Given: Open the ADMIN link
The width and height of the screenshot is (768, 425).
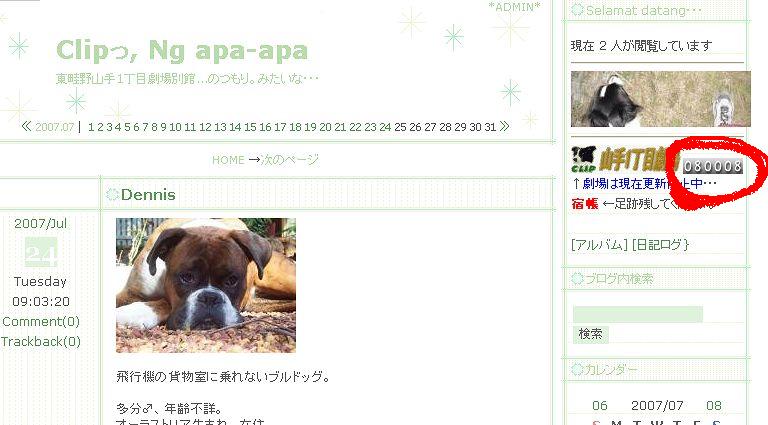Looking at the screenshot, I should pyautogui.click(x=515, y=7).
